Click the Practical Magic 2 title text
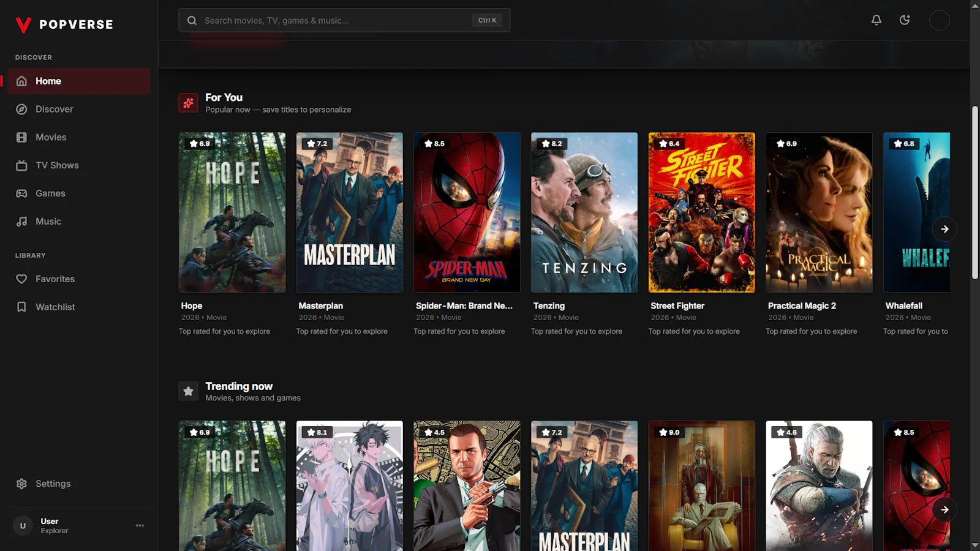 (x=802, y=305)
